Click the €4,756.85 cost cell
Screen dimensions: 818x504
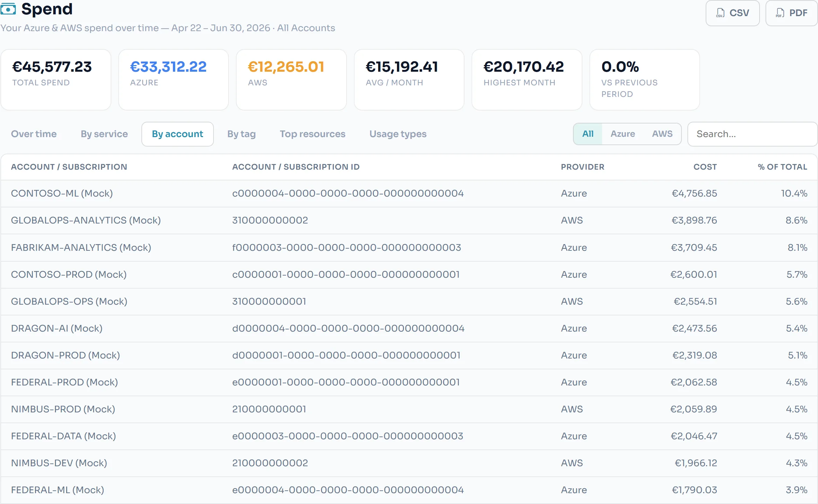(x=694, y=193)
